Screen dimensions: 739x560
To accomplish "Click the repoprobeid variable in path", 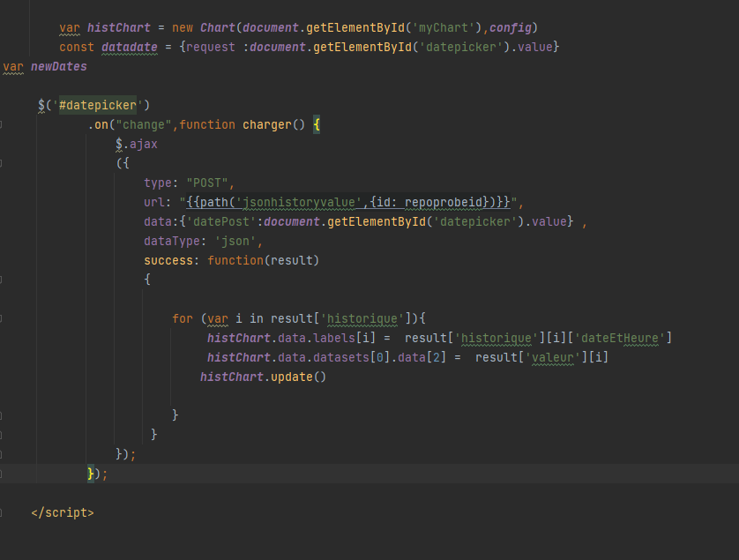I will [443, 202].
